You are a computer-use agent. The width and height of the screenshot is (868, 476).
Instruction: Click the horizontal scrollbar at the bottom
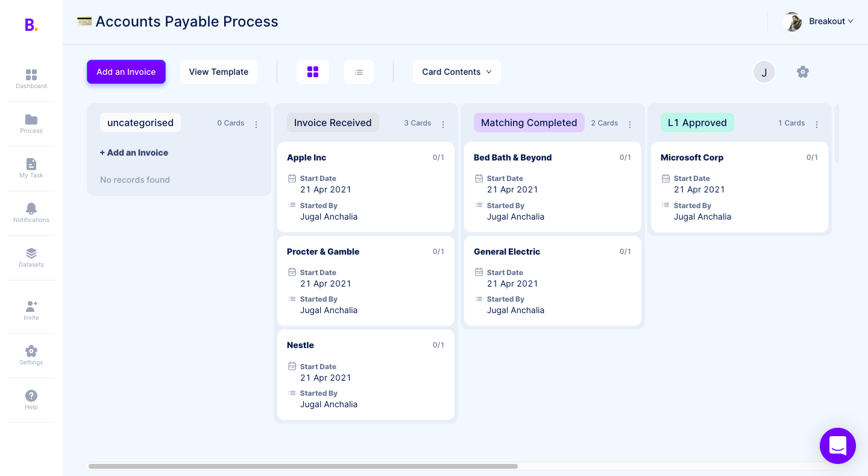[x=303, y=466]
